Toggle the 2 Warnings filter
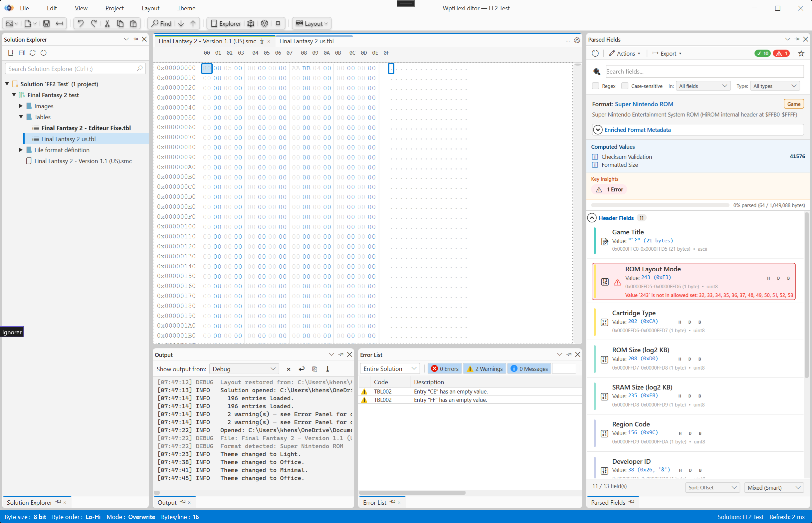Viewport: 812px width, 523px height. 485,369
